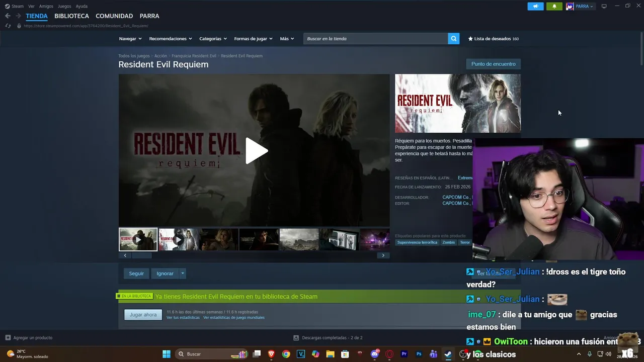Open the Windows Start menu
This screenshot has height=362, width=644.
pyautogui.click(x=166, y=354)
